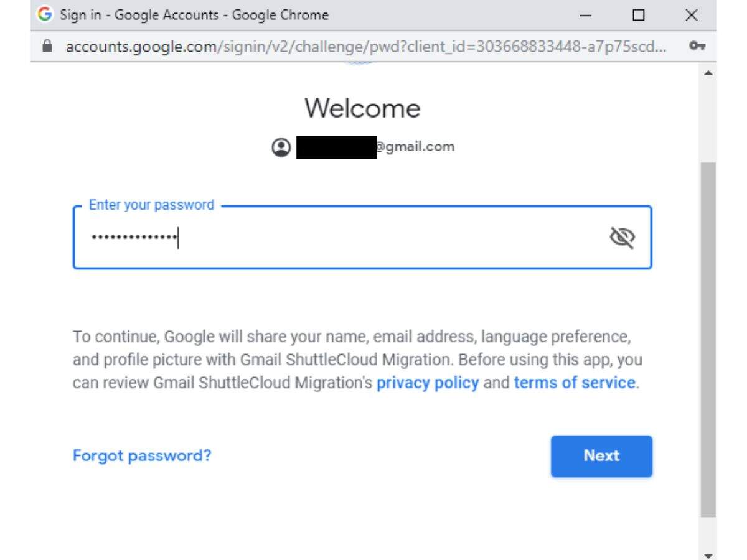Click the redacted gmail.com account address
Screen dimensions: 747x560
pos(375,147)
